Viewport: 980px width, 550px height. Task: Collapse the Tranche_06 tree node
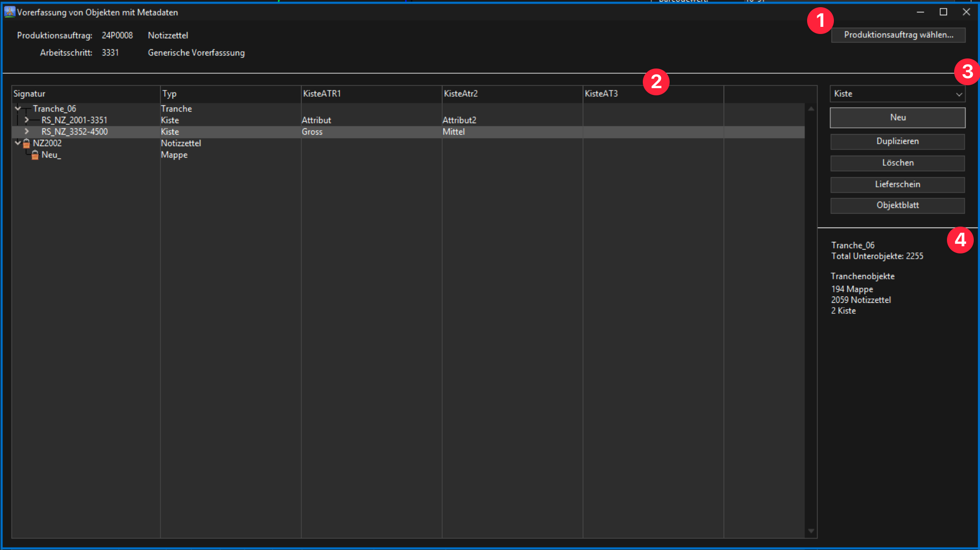18,109
